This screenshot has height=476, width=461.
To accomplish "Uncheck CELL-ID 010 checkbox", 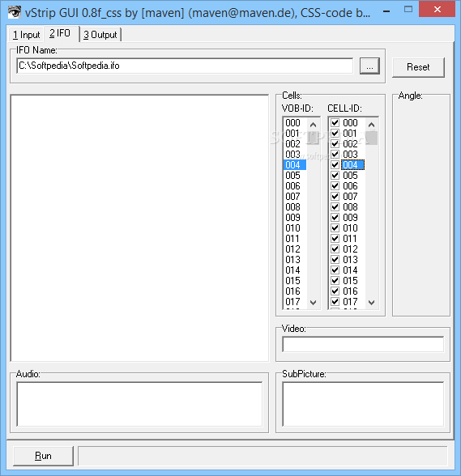I will (335, 228).
